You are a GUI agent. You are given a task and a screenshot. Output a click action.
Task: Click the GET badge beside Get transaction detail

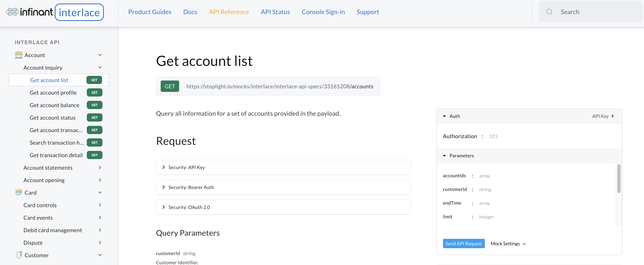point(94,155)
